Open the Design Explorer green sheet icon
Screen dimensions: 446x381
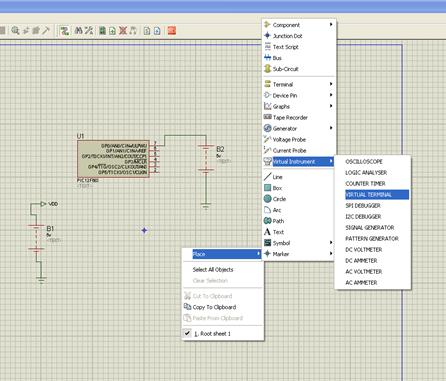point(103,31)
